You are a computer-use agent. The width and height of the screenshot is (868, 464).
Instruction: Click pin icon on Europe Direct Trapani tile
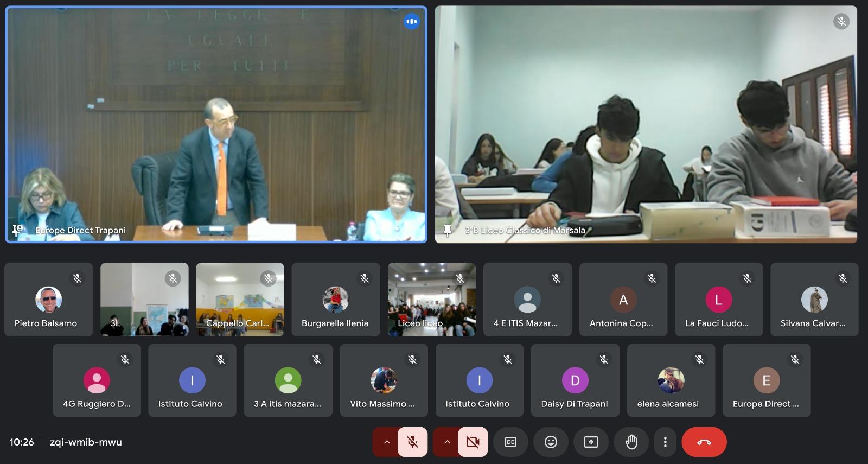18,231
